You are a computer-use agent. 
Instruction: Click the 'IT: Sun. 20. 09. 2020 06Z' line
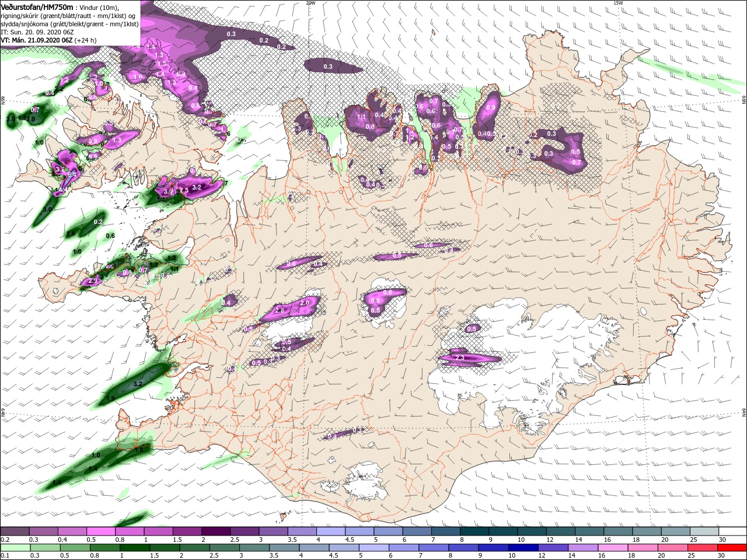[x=37, y=32]
